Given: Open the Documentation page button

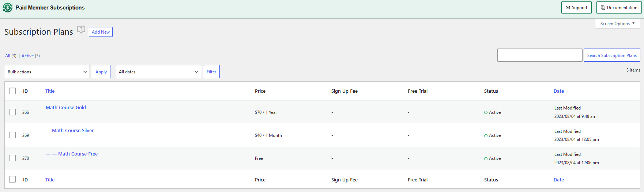Looking at the screenshot, I should (x=619, y=8).
